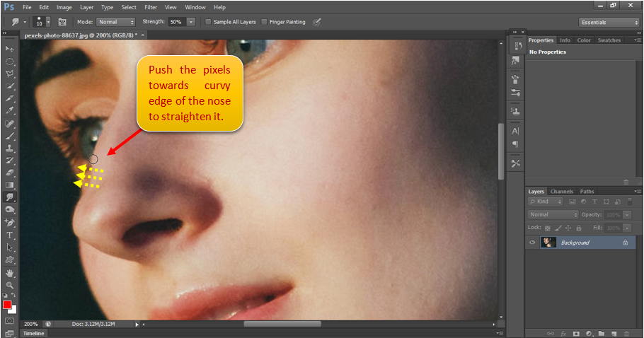644x338 pixels.
Task: Open the Clone Source panel icon
Action: 515,111
